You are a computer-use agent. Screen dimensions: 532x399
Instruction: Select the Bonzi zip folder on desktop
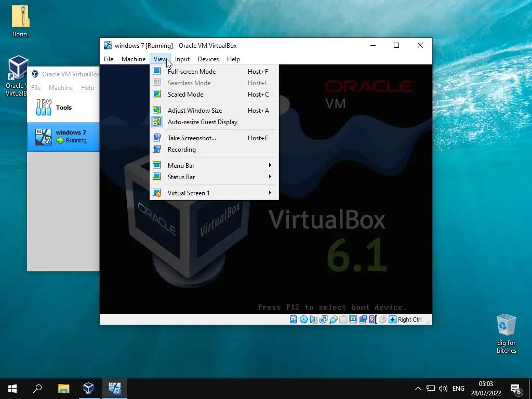(20, 21)
